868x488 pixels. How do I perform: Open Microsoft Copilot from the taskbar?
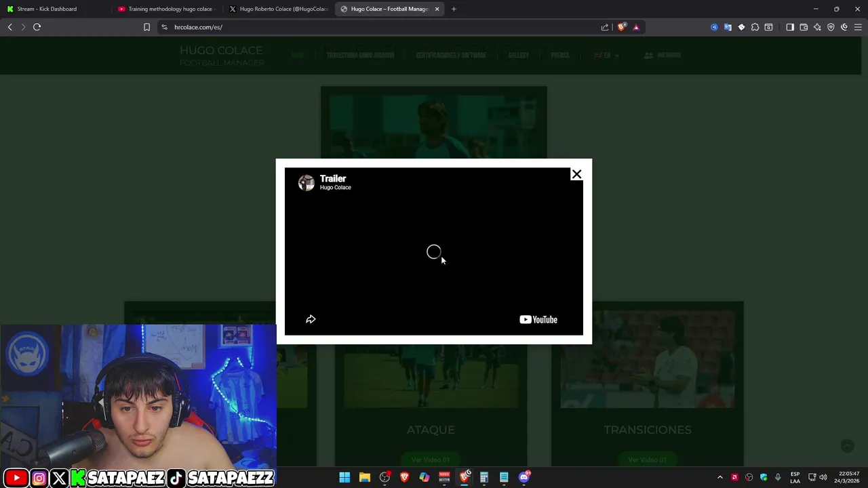coord(425,477)
